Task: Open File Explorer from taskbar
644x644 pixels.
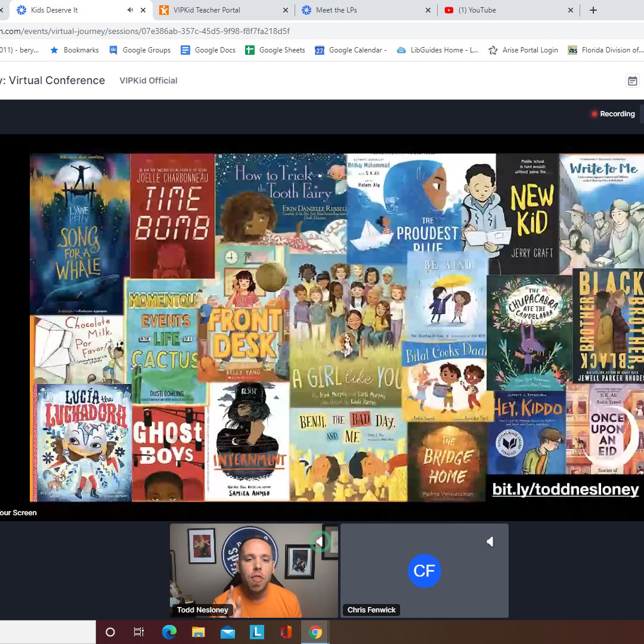Action: tap(199, 632)
